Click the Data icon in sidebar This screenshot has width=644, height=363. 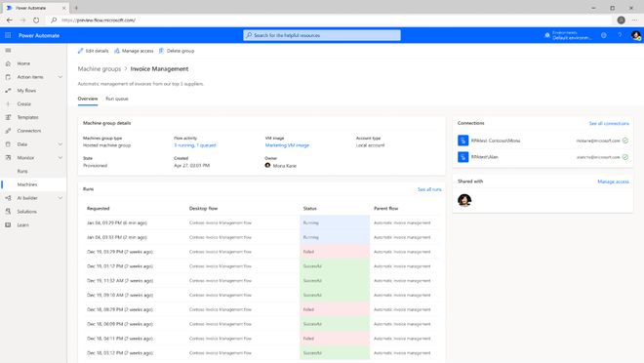click(8, 144)
